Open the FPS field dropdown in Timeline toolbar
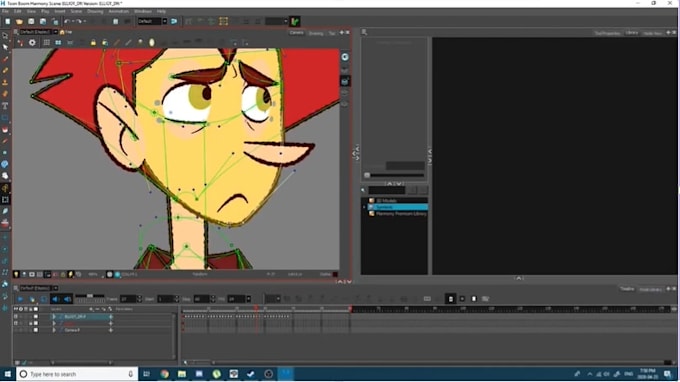The height and width of the screenshot is (382, 680). point(249,299)
